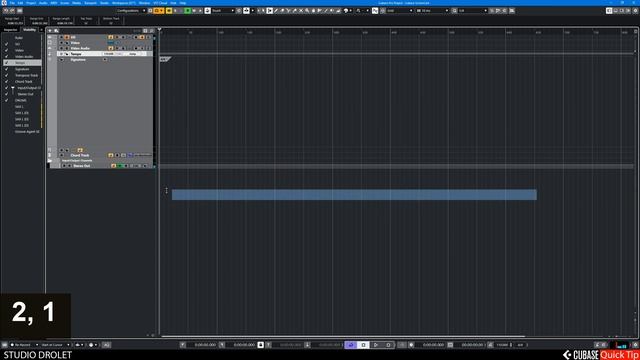Open the Audio menu

coord(43,3)
